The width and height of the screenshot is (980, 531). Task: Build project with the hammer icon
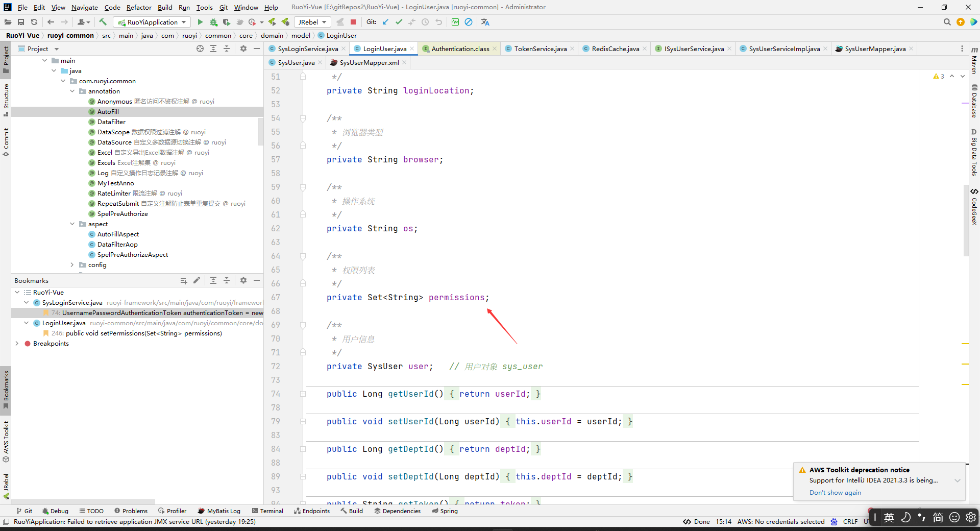coord(103,22)
